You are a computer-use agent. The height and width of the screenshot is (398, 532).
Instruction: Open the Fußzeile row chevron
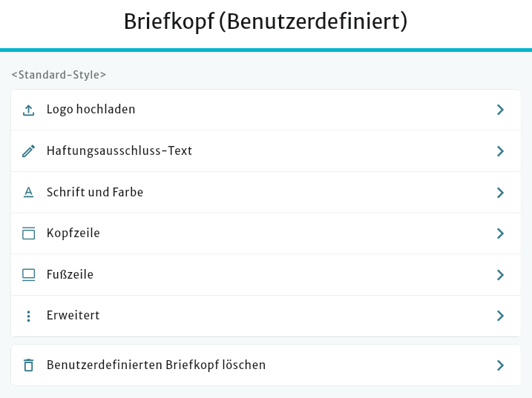tap(500, 275)
